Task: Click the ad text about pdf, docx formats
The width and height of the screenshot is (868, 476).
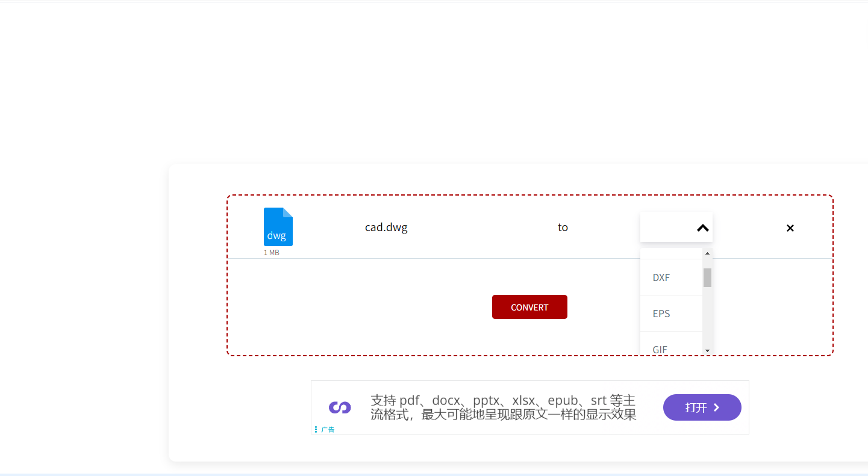Action: pos(503,407)
